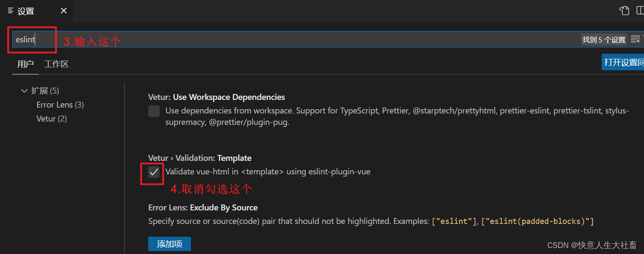This screenshot has height=254, width=644.
Task: Open the Vetur (2) settings group
Action: (52, 119)
